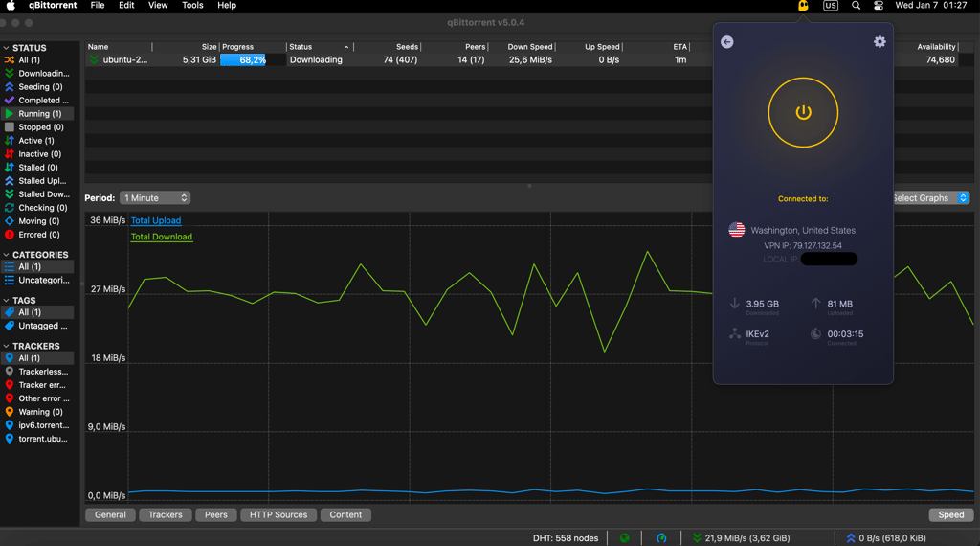Click qBittorrent app menu
The image size is (980, 546).
click(53, 5)
